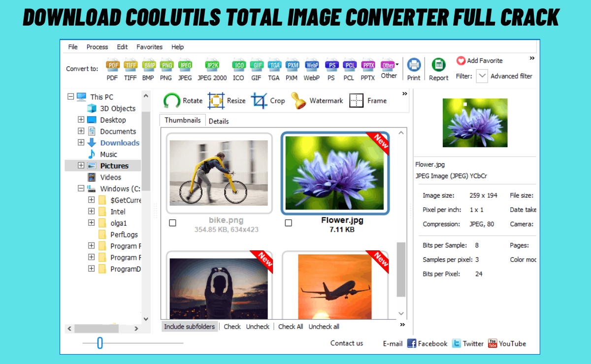This screenshot has height=364, width=591.
Task: Visit the YouTube channel
Action: click(507, 343)
